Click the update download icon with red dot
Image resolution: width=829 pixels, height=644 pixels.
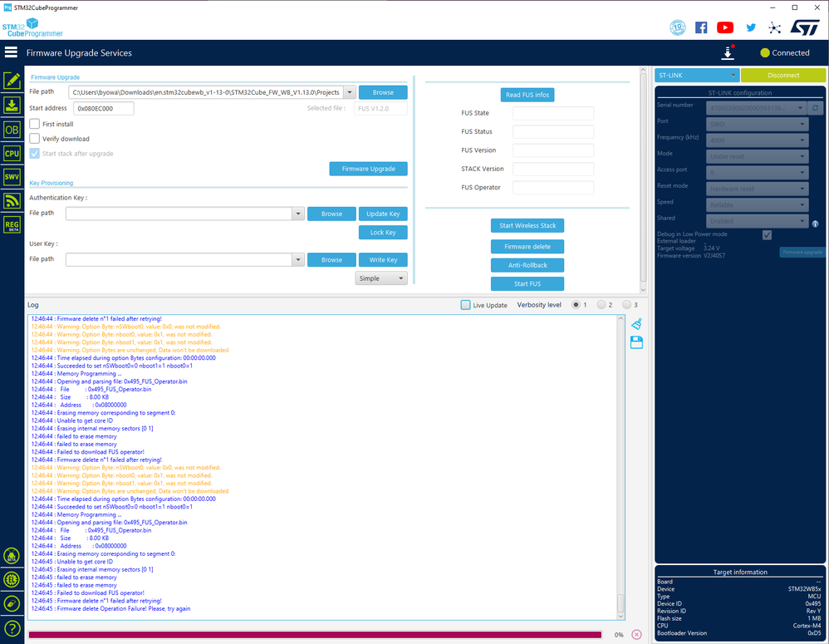click(728, 52)
